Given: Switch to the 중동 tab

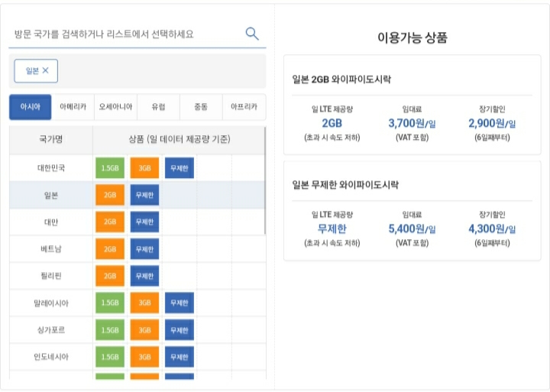Looking at the screenshot, I should click(201, 107).
